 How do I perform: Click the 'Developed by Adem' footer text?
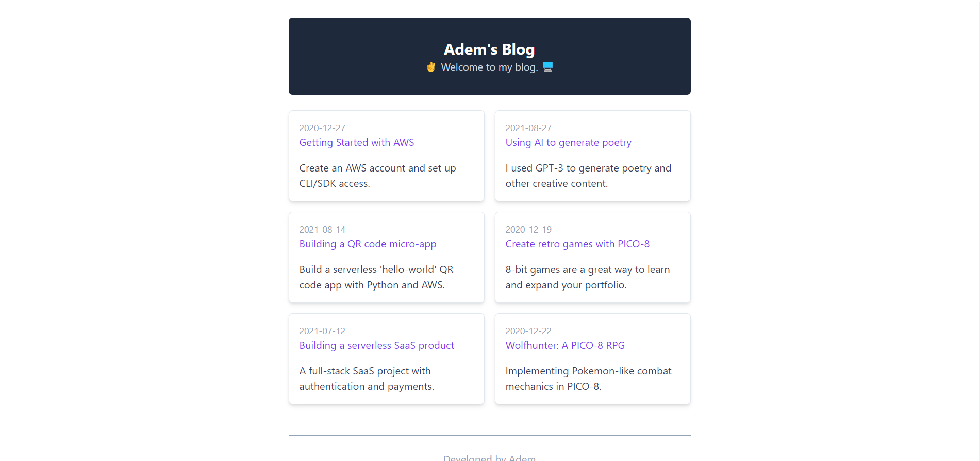click(489, 457)
